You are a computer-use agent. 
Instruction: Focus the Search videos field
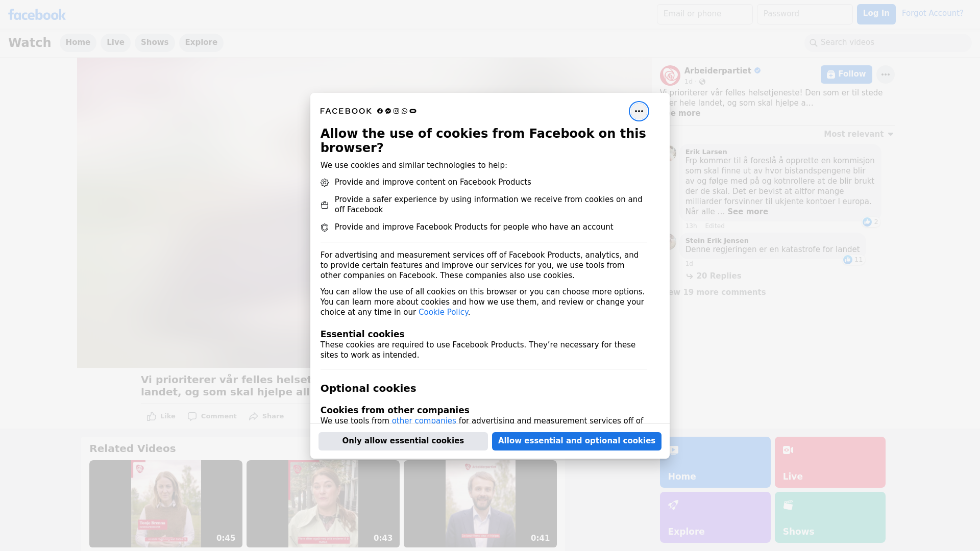(x=888, y=43)
